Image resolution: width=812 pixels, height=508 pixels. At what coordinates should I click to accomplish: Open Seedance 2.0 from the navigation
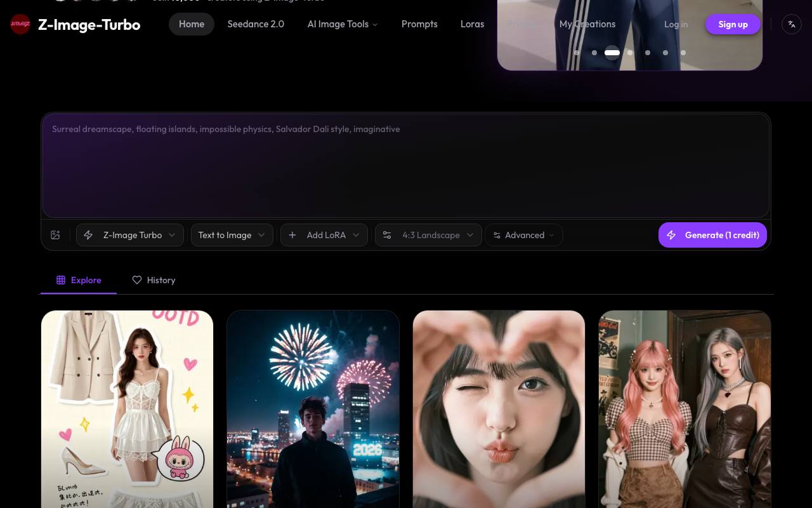pos(256,24)
